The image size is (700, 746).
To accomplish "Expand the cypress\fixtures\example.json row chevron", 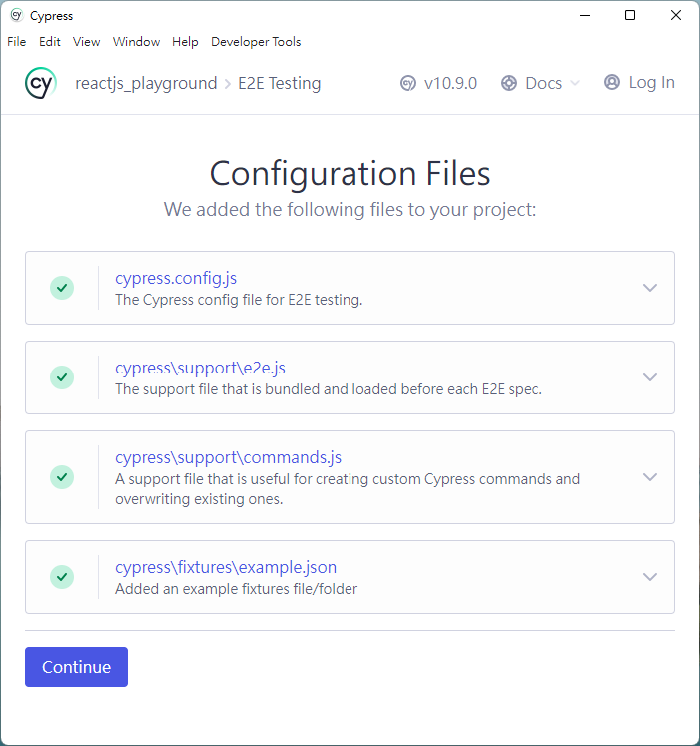I will pos(650,577).
